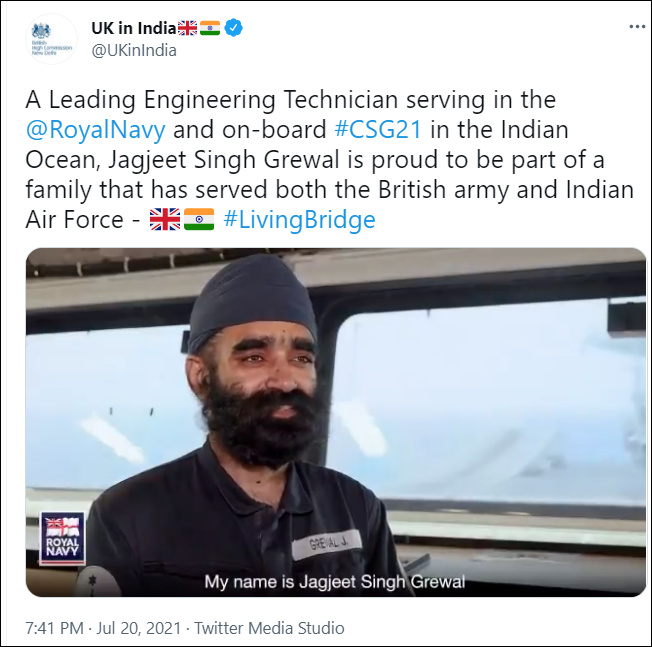Open the 7:41 PM timestamp link
652x647 pixels.
coord(54,628)
